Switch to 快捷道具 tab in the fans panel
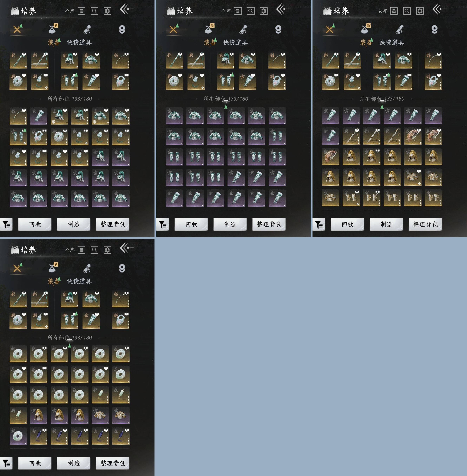 (392, 42)
